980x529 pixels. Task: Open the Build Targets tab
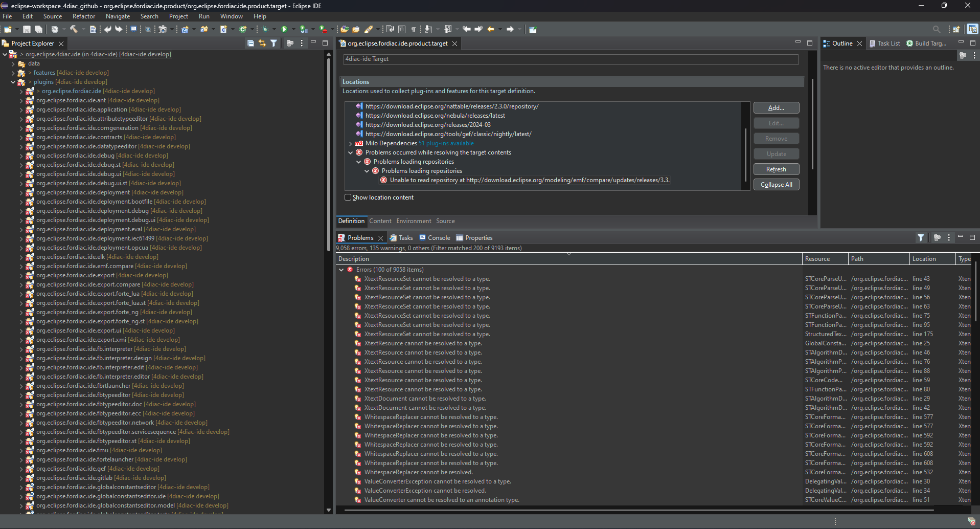pyautogui.click(x=926, y=43)
